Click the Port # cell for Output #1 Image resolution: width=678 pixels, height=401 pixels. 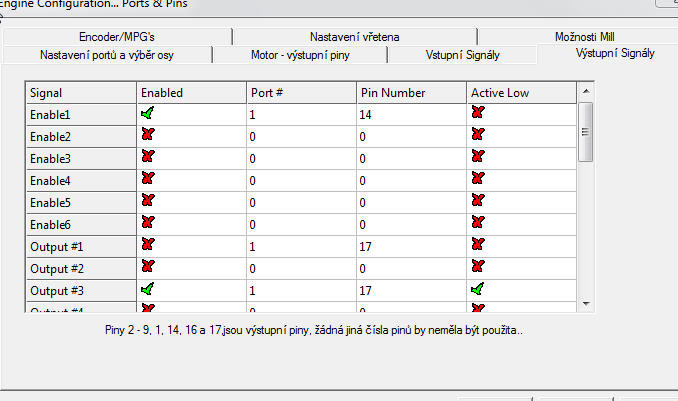300,244
